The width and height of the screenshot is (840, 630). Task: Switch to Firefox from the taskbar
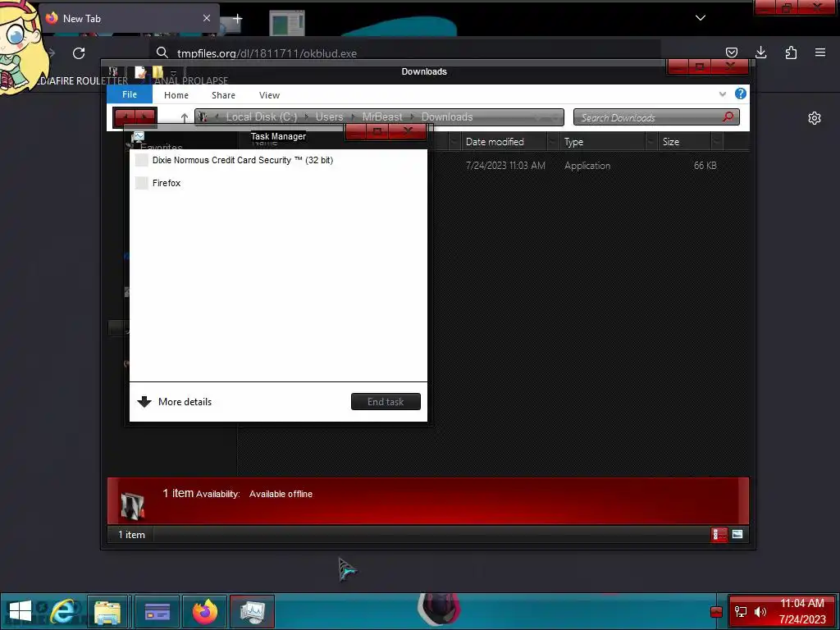pos(205,611)
